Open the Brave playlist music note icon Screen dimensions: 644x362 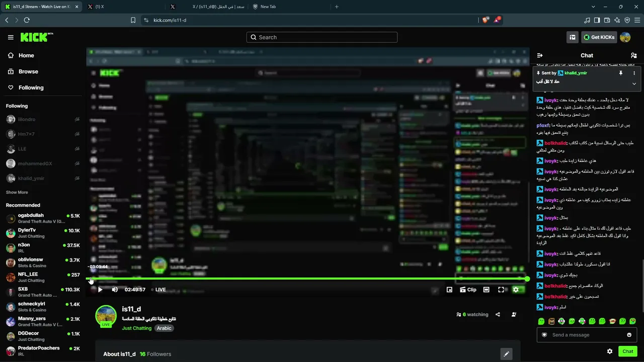coord(587,20)
